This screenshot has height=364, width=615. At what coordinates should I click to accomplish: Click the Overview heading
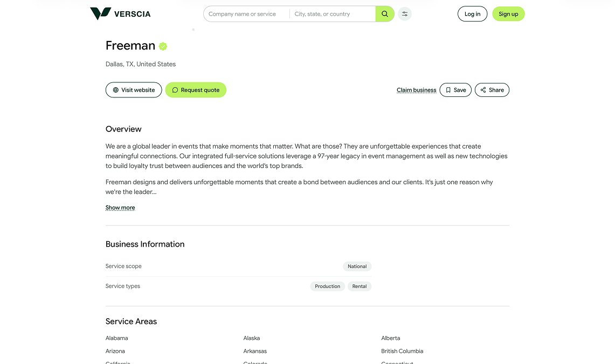point(123,129)
